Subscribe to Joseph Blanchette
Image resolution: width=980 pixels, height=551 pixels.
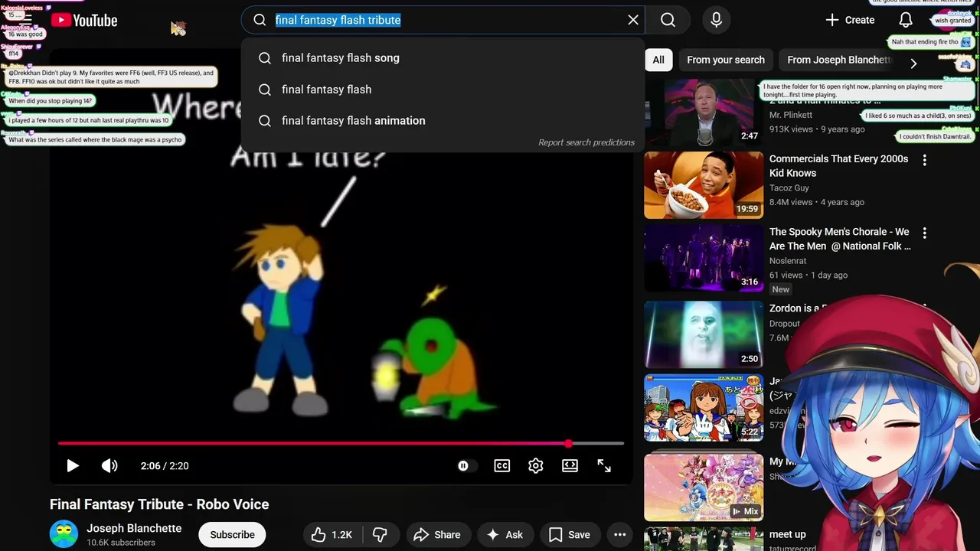click(x=232, y=534)
